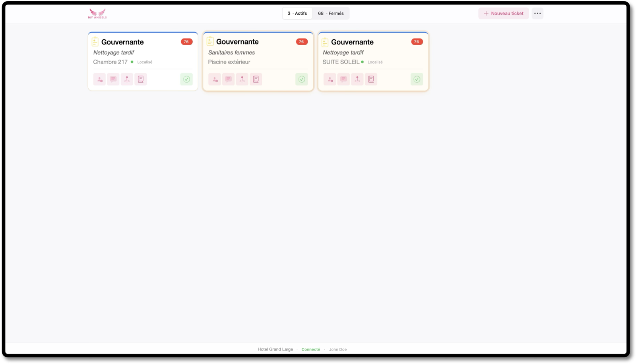The height and width of the screenshot is (364, 636).
Task: Click Localisé status on Chambre 217 card
Action: tap(145, 62)
